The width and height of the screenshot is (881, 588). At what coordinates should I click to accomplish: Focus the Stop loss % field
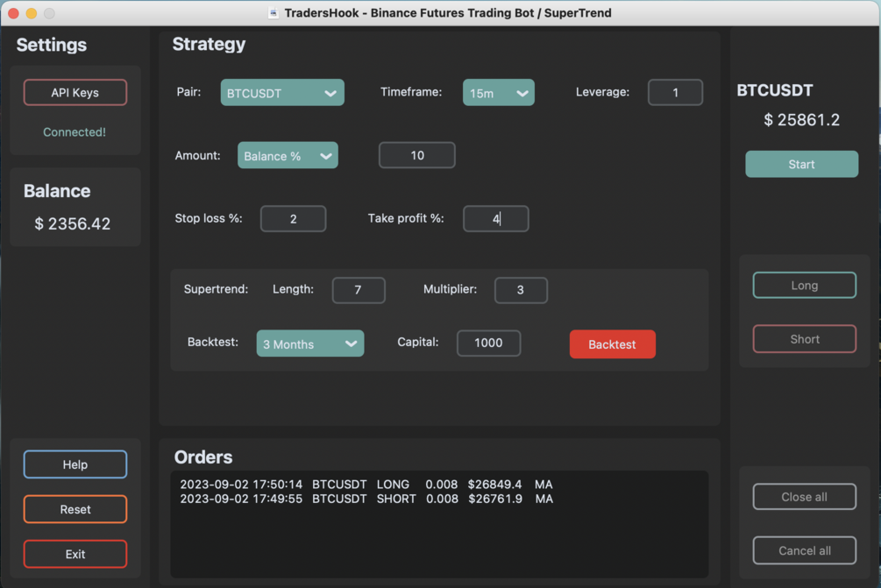pyautogui.click(x=293, y=218)
